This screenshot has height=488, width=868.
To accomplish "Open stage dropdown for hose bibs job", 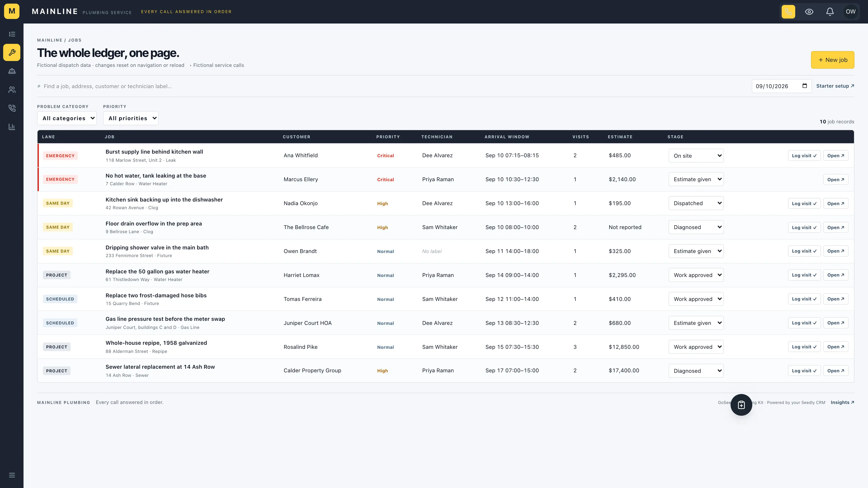I will tap(696, 299).
